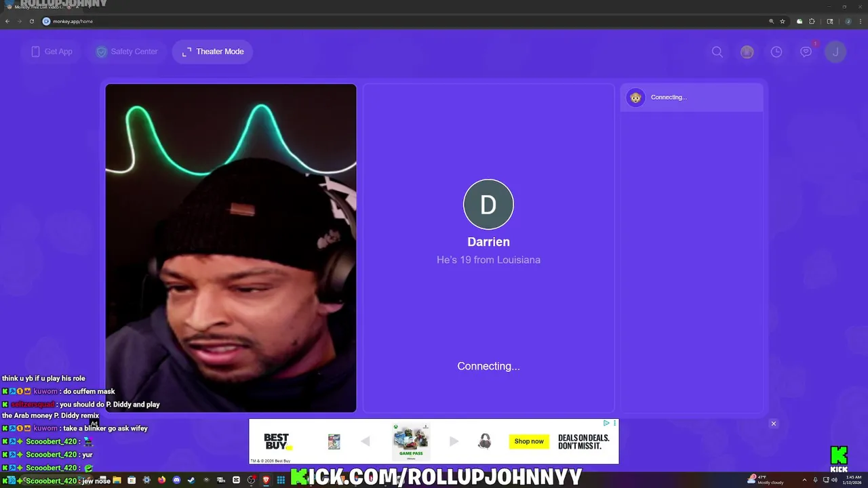Open browser profile avatar
Viewport: 868px width, 488px height.
[848, 21]
